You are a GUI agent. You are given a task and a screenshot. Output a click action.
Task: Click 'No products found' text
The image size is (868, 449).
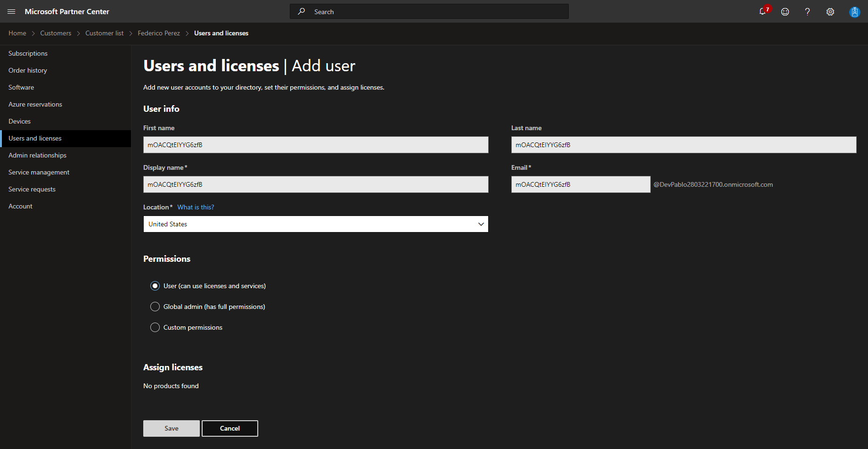click(x=171, y=386)
